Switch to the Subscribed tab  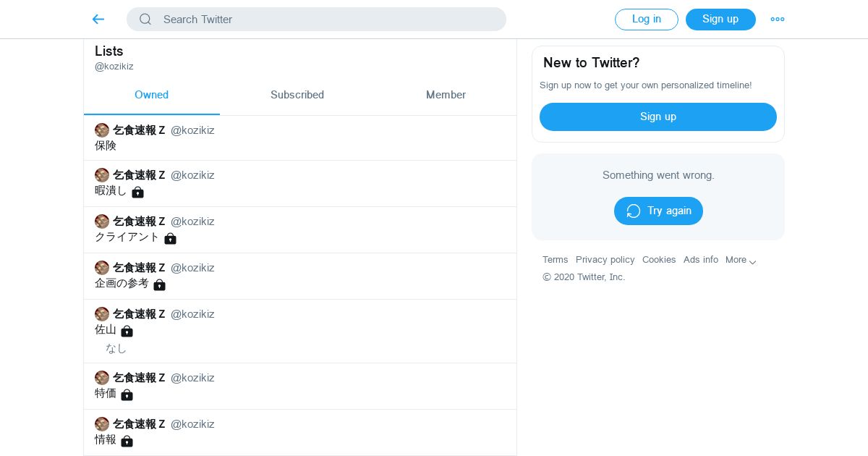(x=297, y=95)
